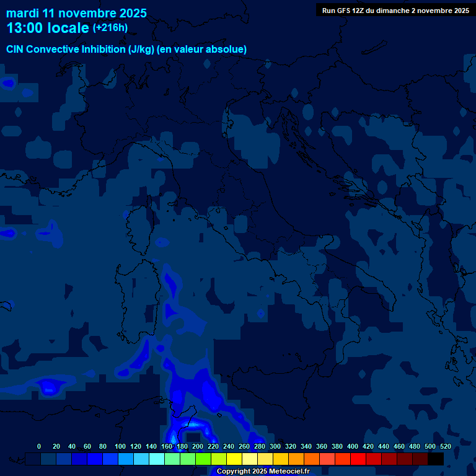Viewport: 476px width, 476px height.
Task: Click the Run GFS 12Z header label
Action: (x=395, y=11)
